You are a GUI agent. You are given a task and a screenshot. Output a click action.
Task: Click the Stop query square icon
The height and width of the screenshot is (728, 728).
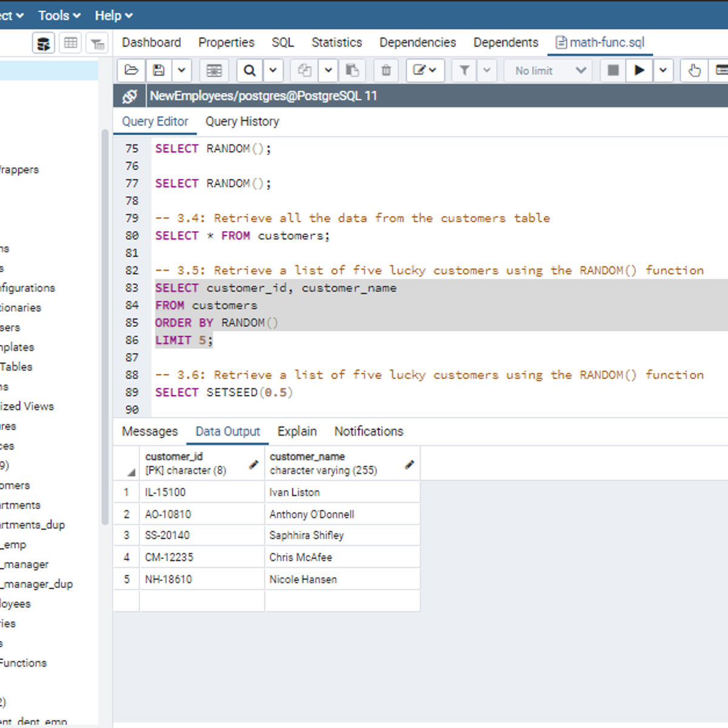point(613,70)
